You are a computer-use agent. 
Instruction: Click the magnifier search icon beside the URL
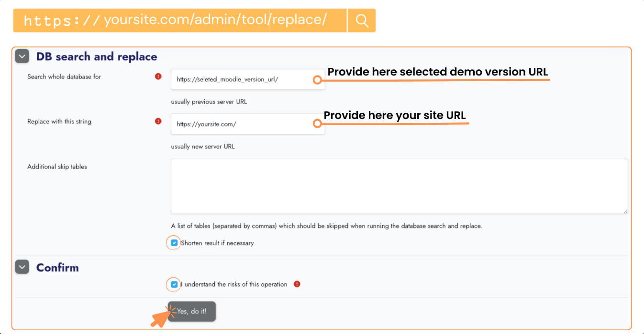pos(362,21)
